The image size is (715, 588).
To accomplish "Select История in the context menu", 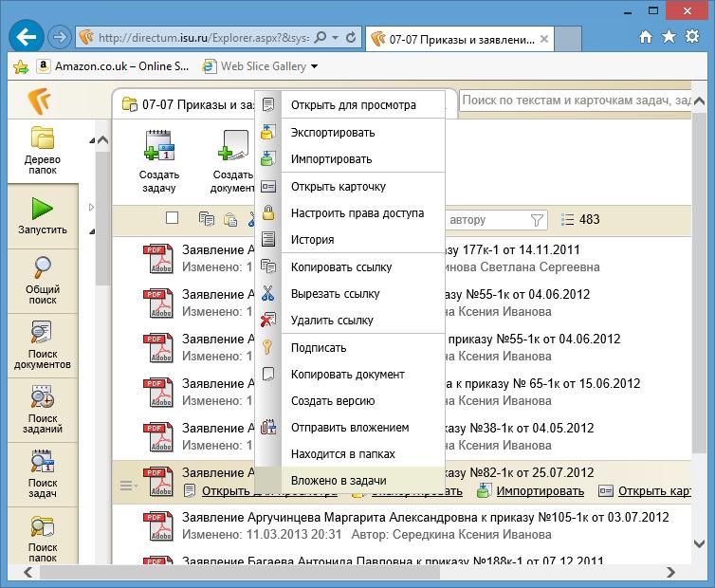I will click(x=312, y=240).
